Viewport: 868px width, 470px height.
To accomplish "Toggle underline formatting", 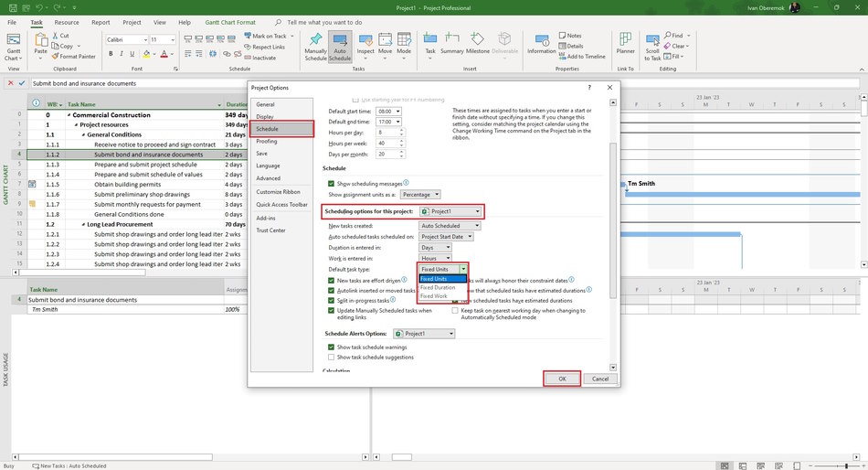I will (132, 54).
